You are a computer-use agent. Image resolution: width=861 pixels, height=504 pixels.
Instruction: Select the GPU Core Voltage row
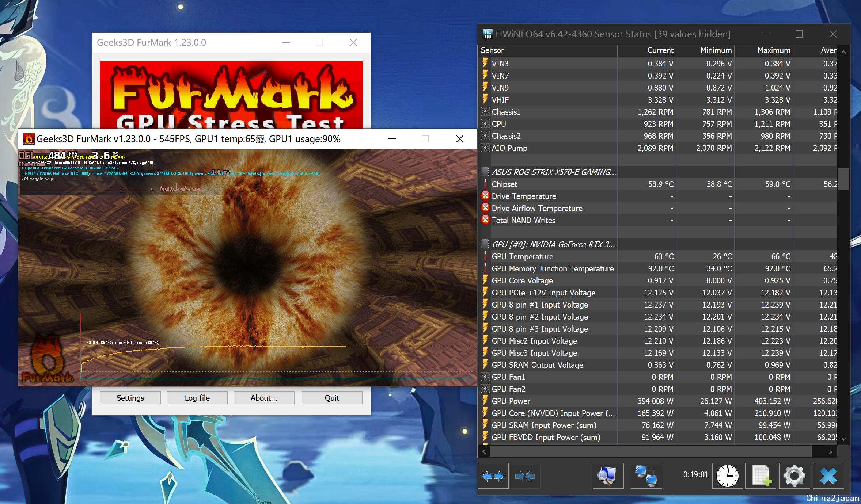[657, 280]
